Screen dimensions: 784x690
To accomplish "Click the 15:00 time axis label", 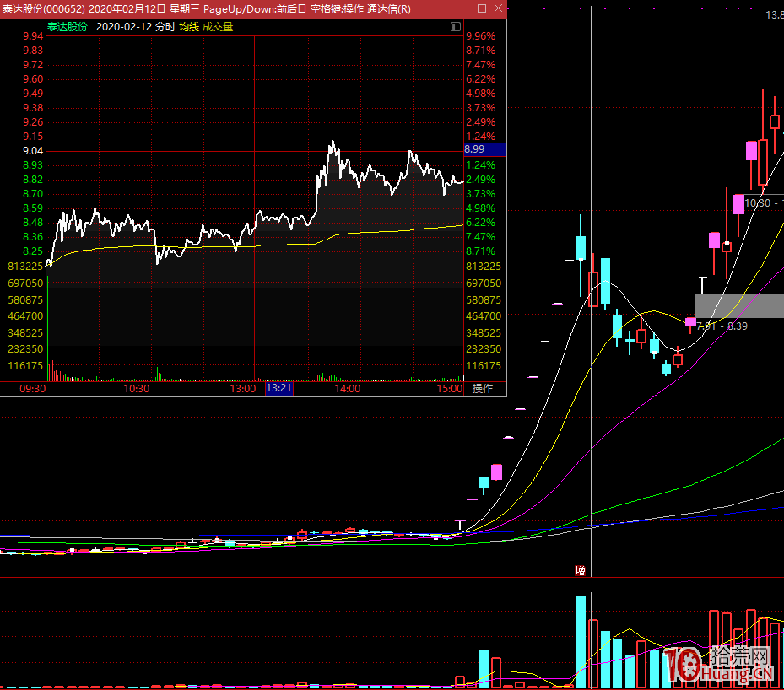I will pyautogui.click(x=450, y=389).
